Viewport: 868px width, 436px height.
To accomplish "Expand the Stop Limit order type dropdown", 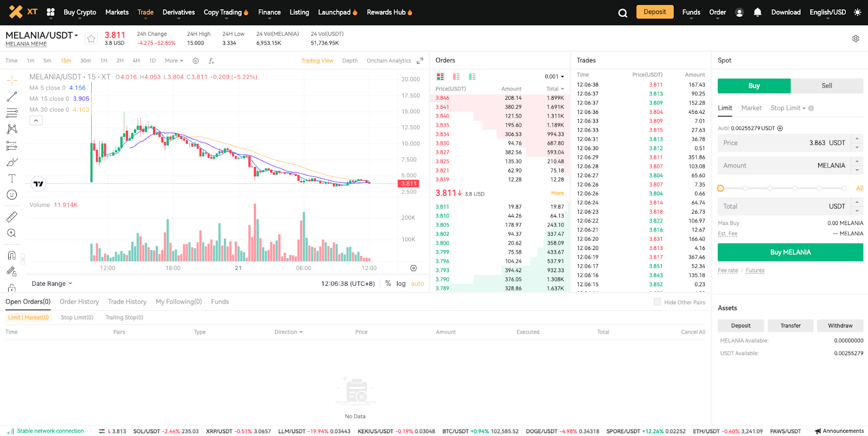I will click(788, 108).
